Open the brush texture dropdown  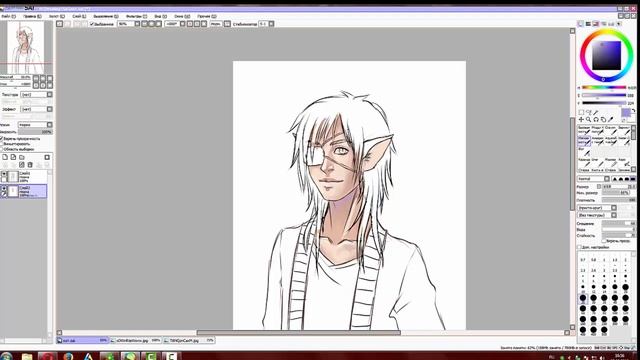(x=597, y=215)
